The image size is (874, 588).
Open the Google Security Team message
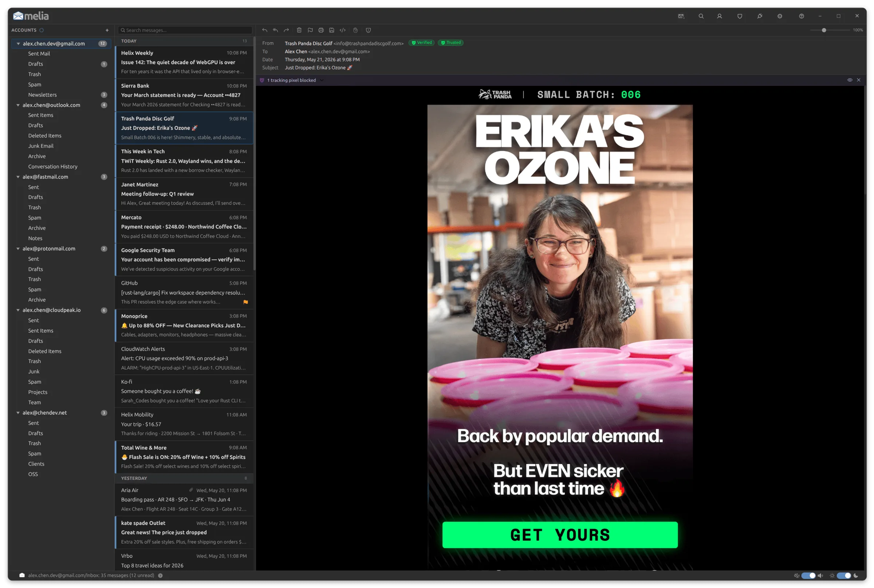click(184, 260)
